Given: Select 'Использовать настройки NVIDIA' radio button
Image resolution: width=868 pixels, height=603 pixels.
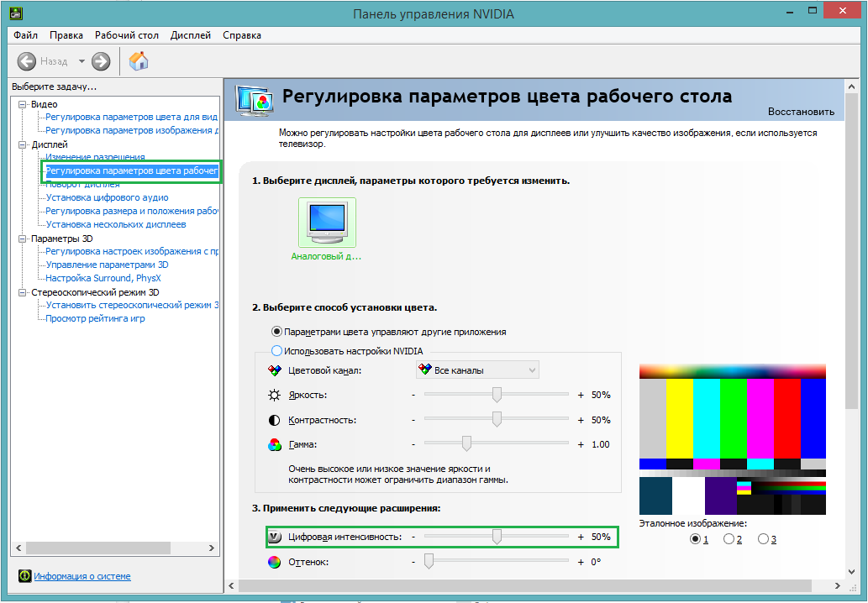Looking at the screenshot, I should 276,351.
